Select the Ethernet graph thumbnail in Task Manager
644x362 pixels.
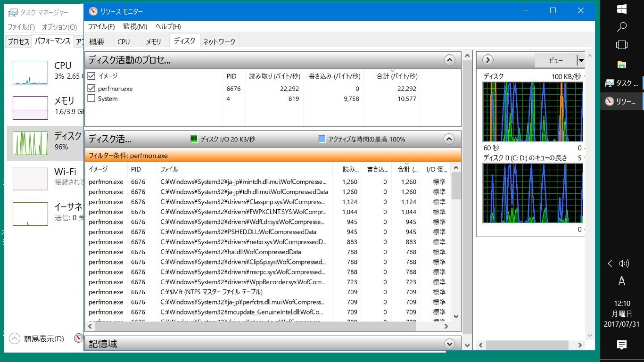(x=30, y=214)
